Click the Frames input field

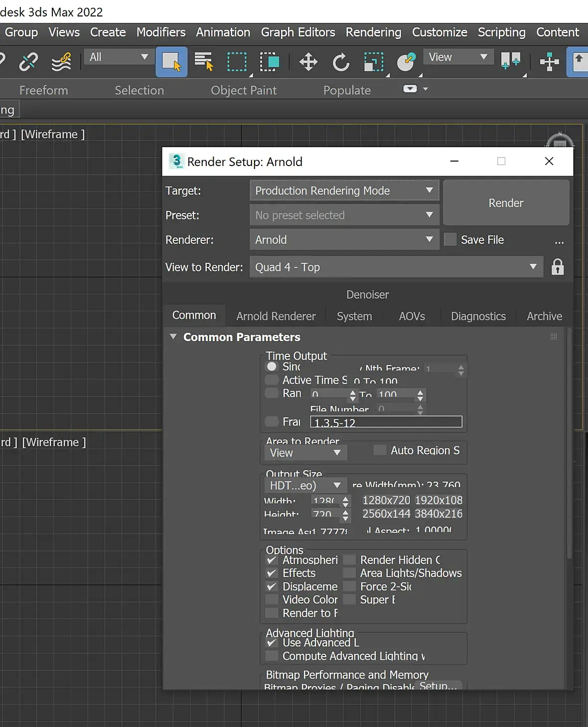(386, 422)
